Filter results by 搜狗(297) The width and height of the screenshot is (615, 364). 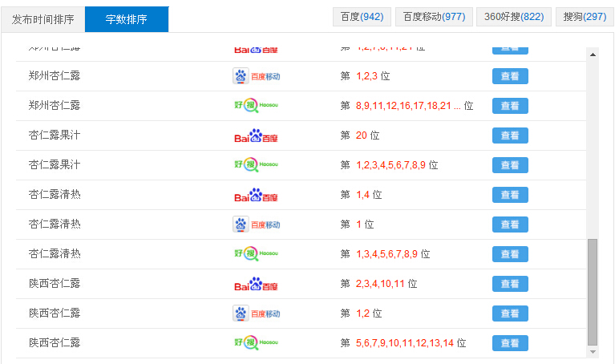[x=585, y=17]
